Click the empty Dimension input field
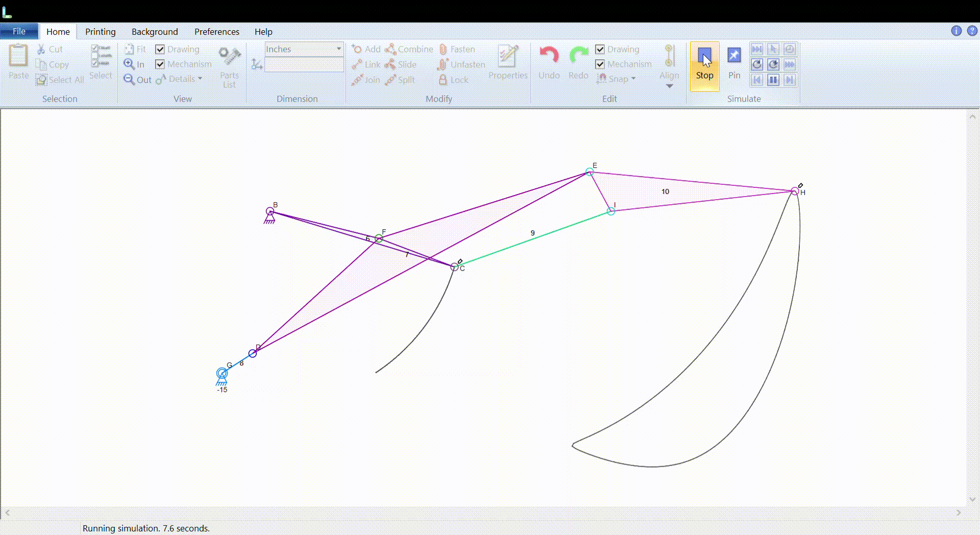Image resolution: width=980 pixels, height=535 pixels. tap(304, 65)
